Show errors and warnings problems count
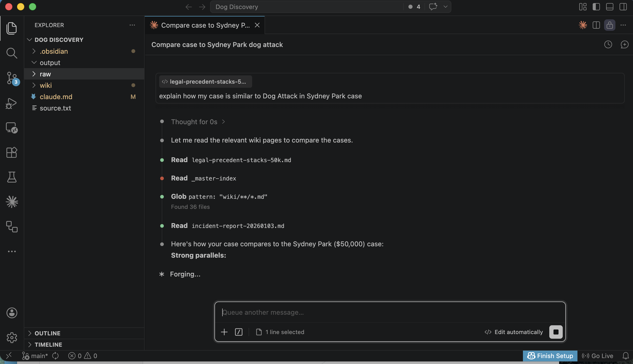Viewport: 633px width, 364px height. pyautogui.click(x=83, y=356)
